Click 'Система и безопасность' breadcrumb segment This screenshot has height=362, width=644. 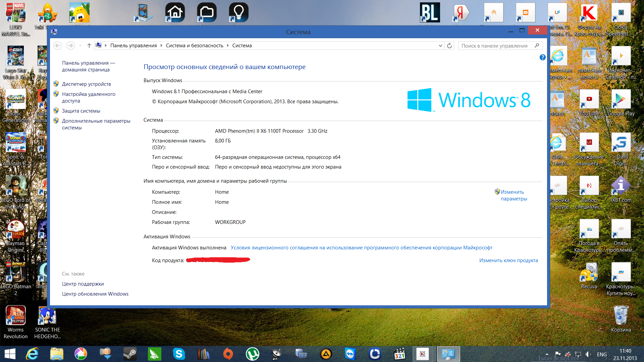pos(194,46)
